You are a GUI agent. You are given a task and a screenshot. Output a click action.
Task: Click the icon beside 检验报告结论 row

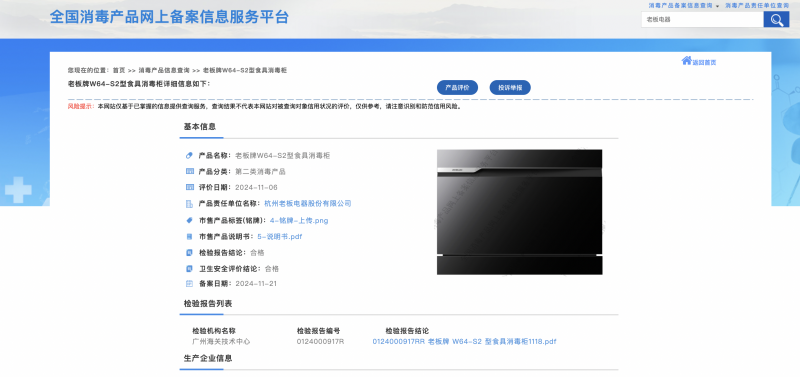(189, 253)
